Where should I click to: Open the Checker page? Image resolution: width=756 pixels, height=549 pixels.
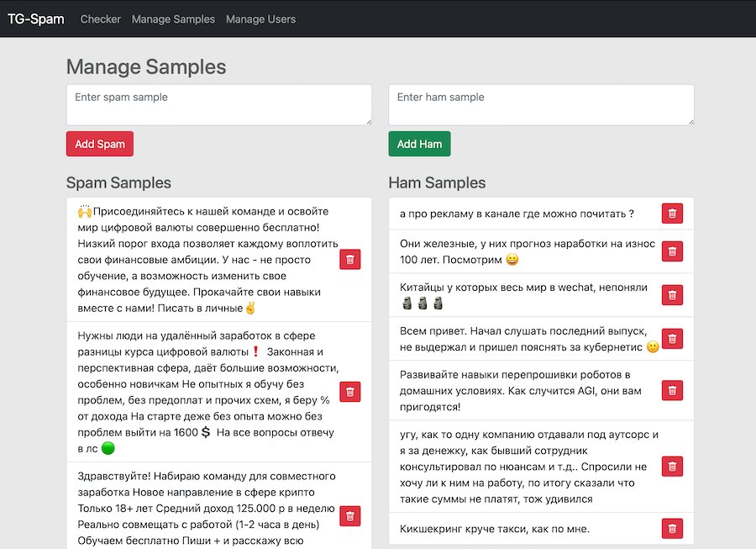pos(100,19)
